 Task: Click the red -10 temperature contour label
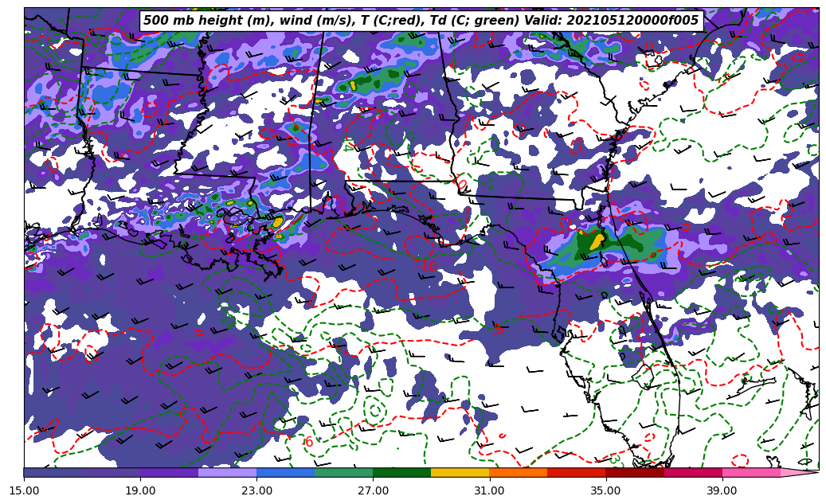[429, 266]
